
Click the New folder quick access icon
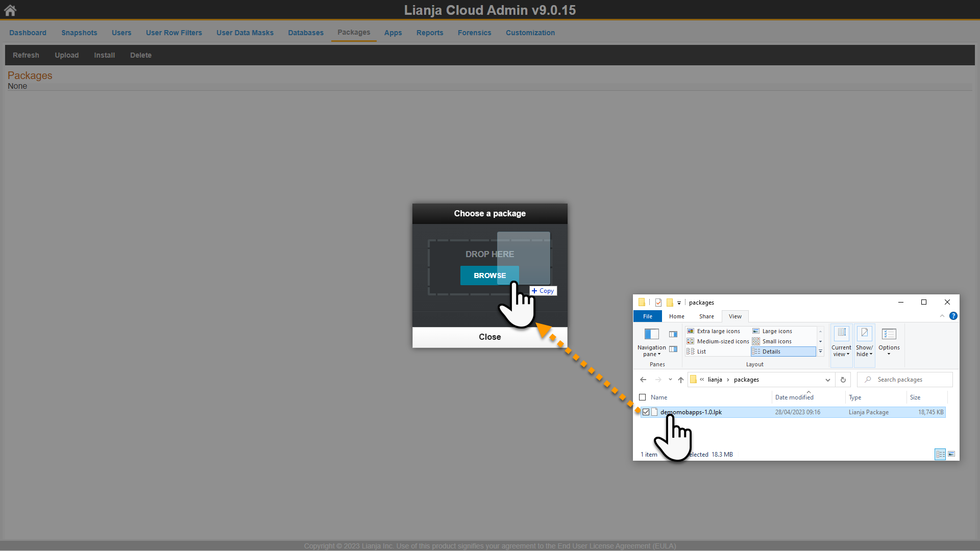pos(670,303)
